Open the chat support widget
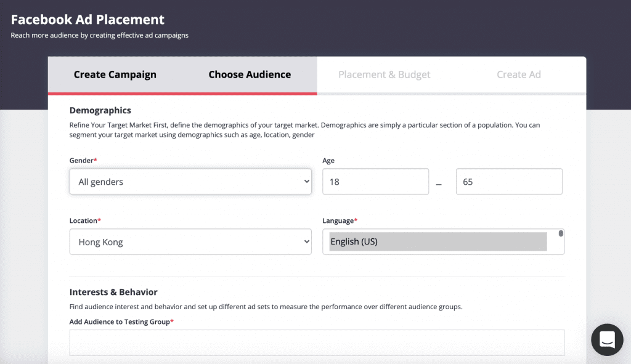631x364 pixels. pyautogui.click(x=607, y=339)
